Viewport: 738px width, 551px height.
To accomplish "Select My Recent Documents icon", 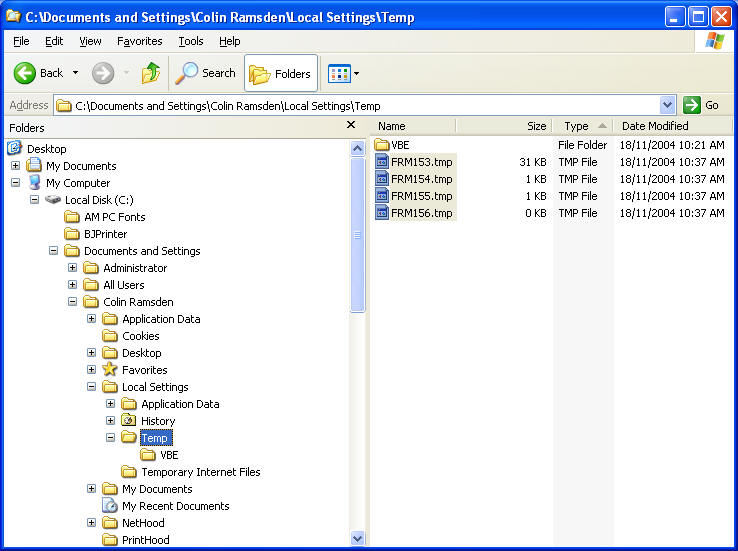I will pos(110,505).
